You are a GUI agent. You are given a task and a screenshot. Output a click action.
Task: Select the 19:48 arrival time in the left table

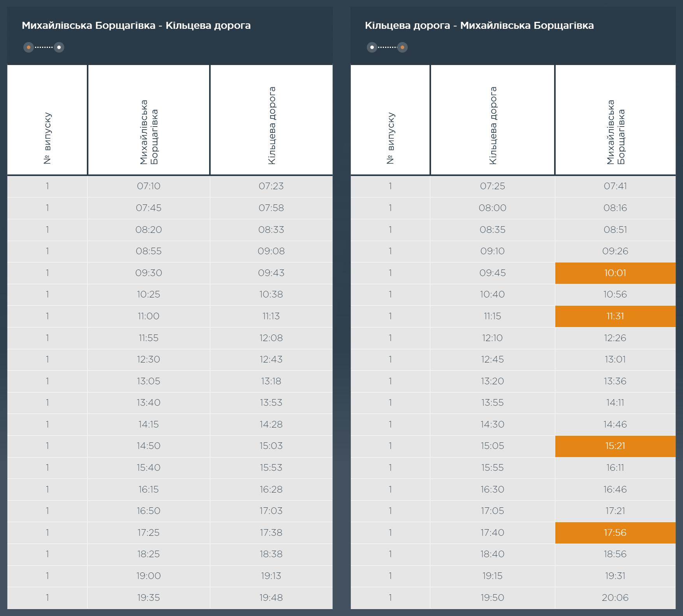point(271,597)
